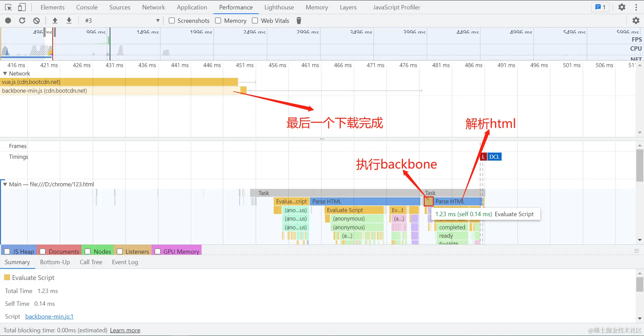Open the Application tab
The image size is (644, 336).
192,7
